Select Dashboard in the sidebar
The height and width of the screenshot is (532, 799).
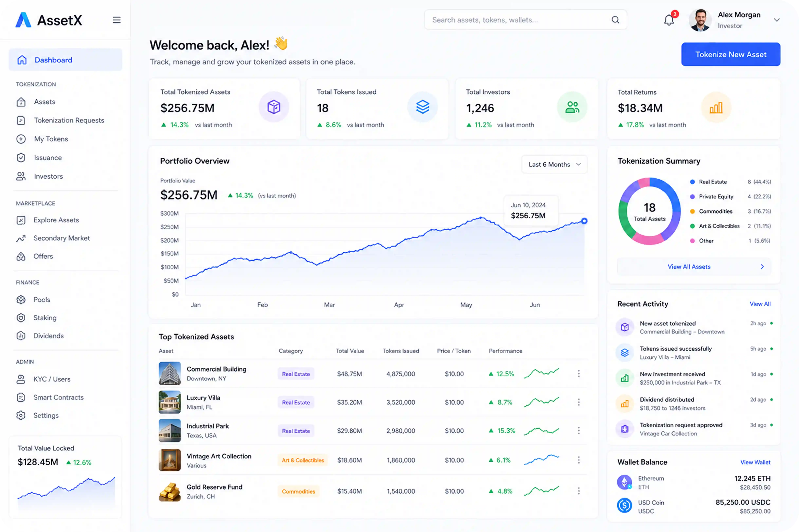65,60
